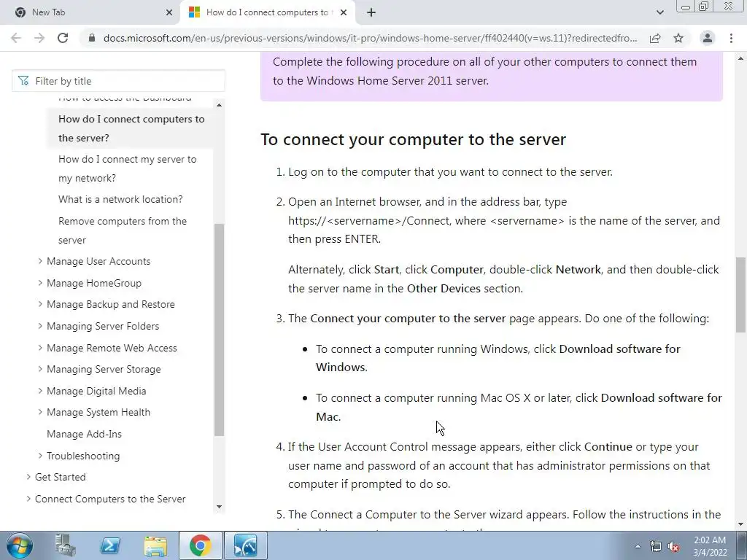Click the sidebar scrollbar thumb
This screenshot has width=747, height=560.
click(219, 330)
